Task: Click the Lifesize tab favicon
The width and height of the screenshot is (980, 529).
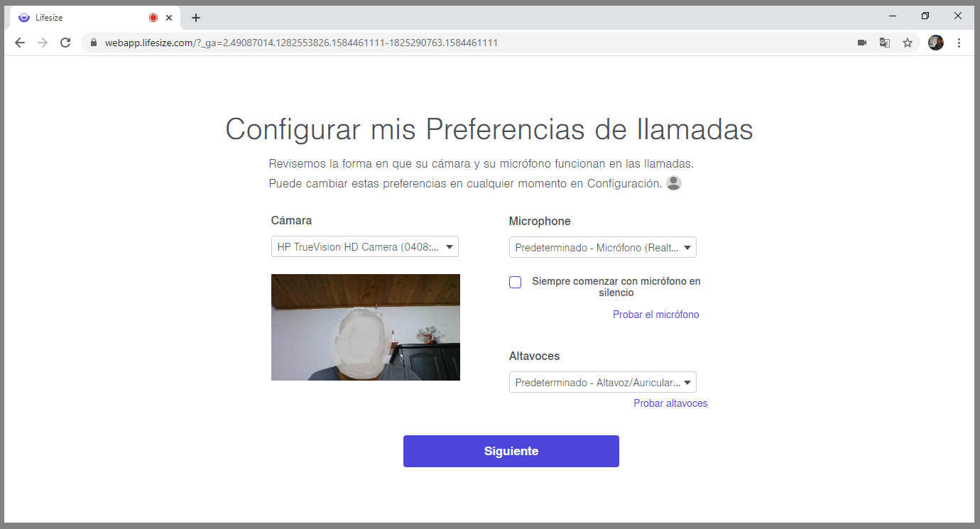Action: (24, 18)
